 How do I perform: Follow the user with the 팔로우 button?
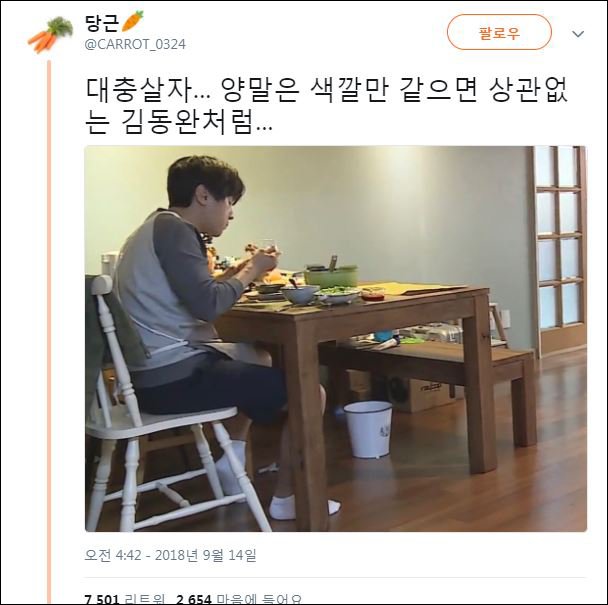click(499, 32)
